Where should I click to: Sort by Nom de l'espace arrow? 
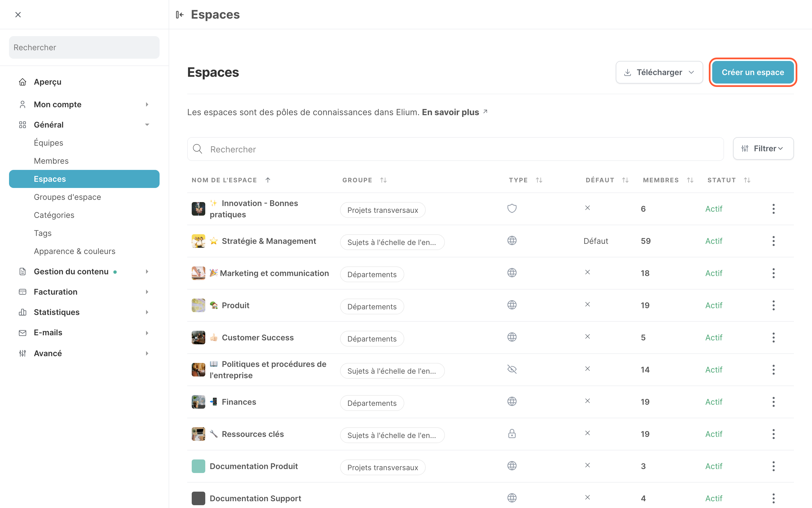click(x=268, y=180)
